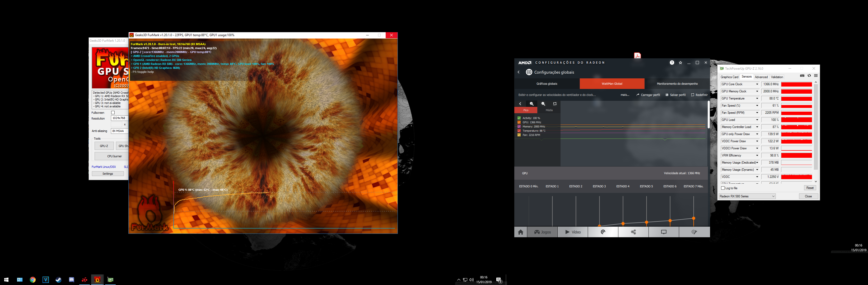Open Radeon Settings Home icon
Screen dimensions: 868x285
[x=521, y=232]
